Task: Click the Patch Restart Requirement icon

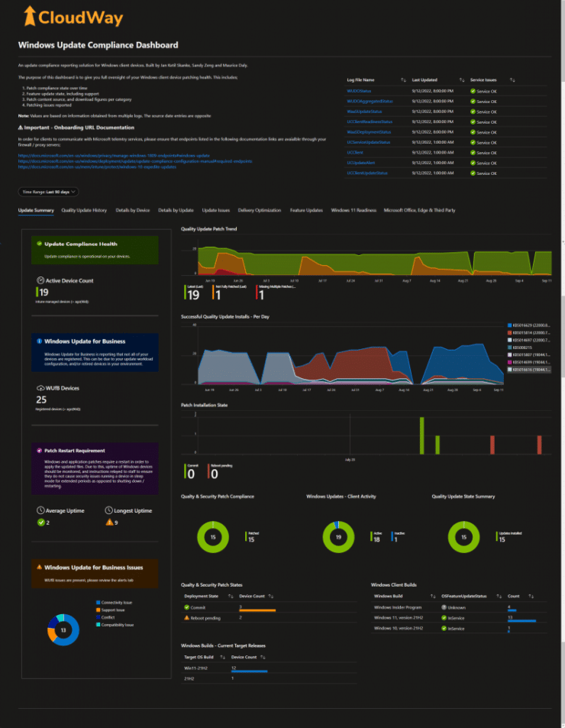Action: [x=40, y=451]
